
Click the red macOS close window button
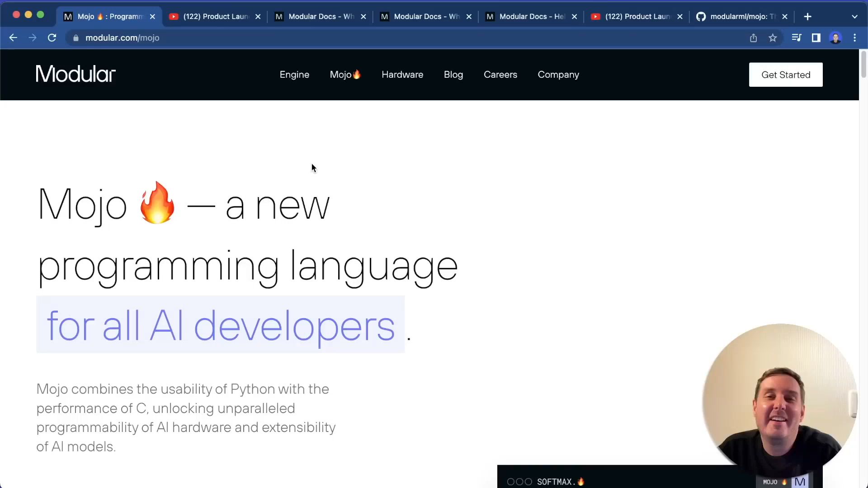click(16, 14)
